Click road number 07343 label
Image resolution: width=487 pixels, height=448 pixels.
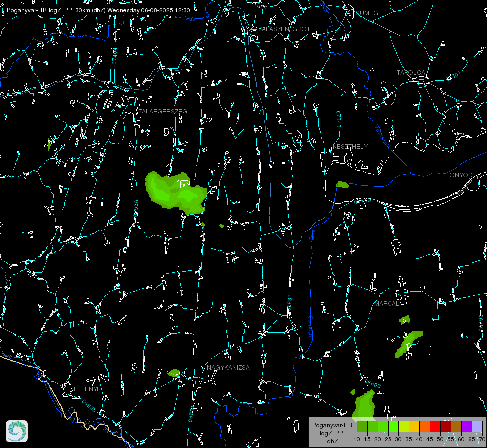coord(339,119)
